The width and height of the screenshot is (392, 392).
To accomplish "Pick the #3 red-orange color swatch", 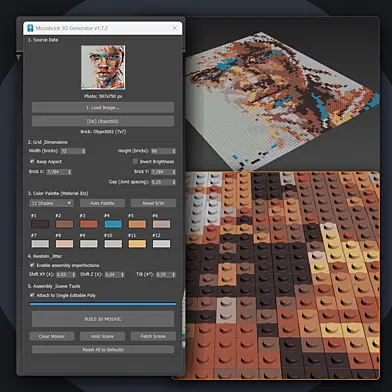I will click(x=89, y=224).
